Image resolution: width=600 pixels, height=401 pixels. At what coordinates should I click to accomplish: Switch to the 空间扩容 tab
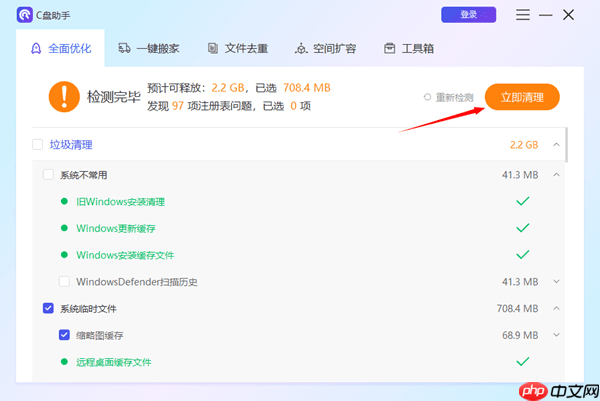(x=326, y=48)
